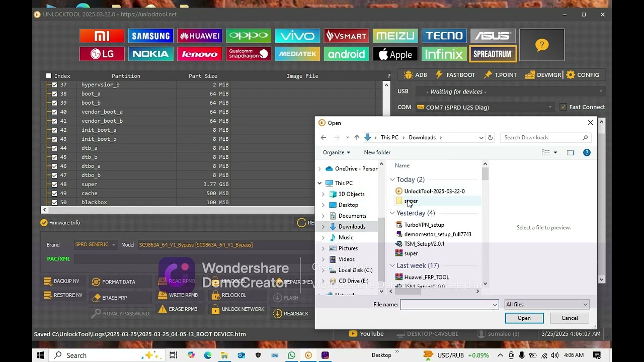Open the DEVMGR tab
Viewport: 644px width, 362px height.
click(543, 75)
